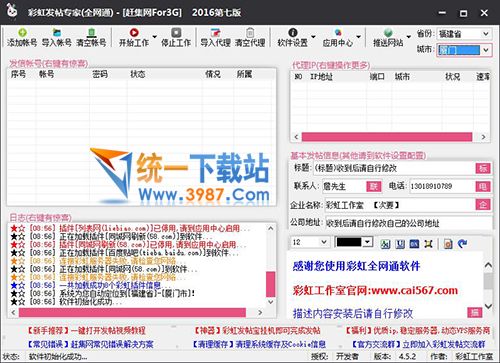Click the blue refresh arrow in editor toolbar
The height and width of the screenshot is (363, 500).
tap(462, 244)
